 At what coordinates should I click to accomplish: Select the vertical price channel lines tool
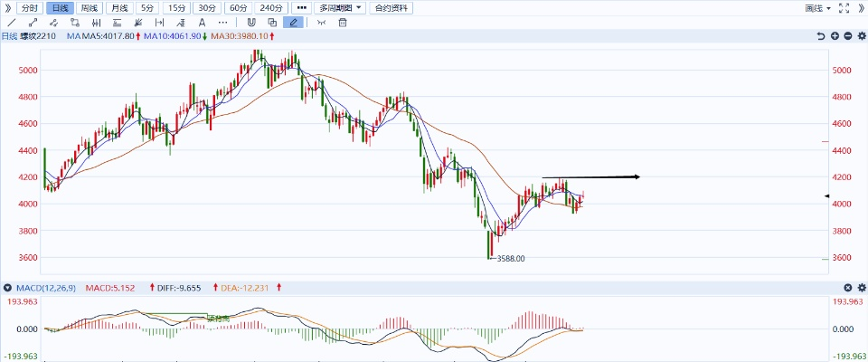click(x=96, y=23)
